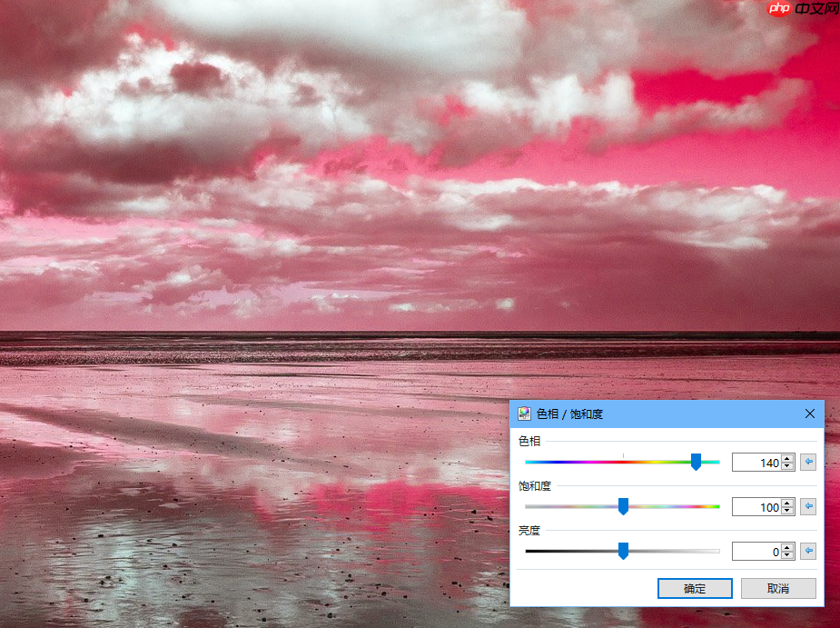
Task: Confirm adjustments with the 确定 button
Action: point(695,588)
